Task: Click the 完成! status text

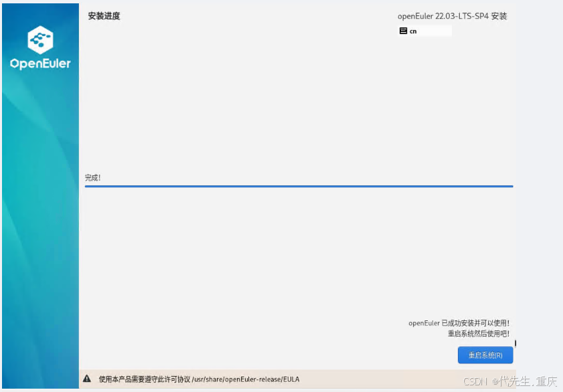Action: point(92,177)
